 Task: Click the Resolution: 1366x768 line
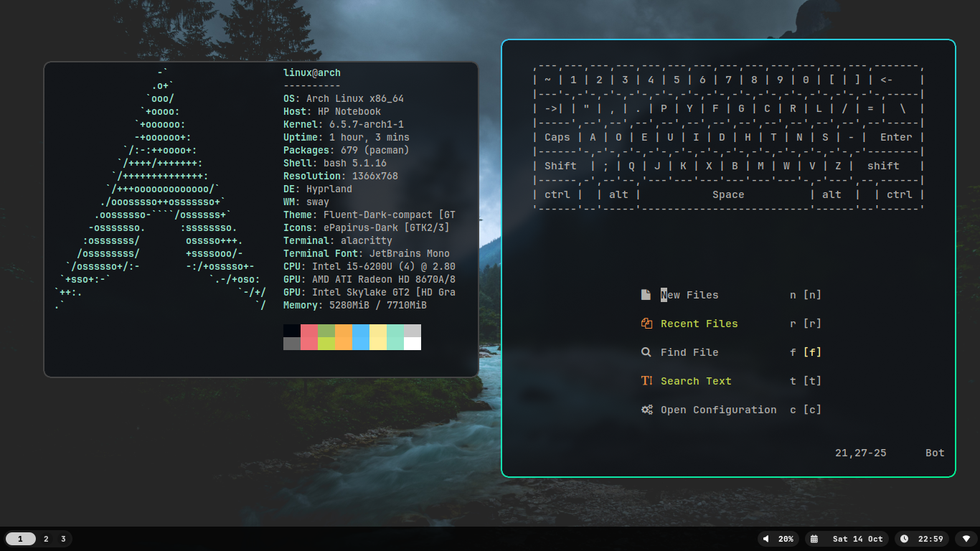[x=341, y=176]
